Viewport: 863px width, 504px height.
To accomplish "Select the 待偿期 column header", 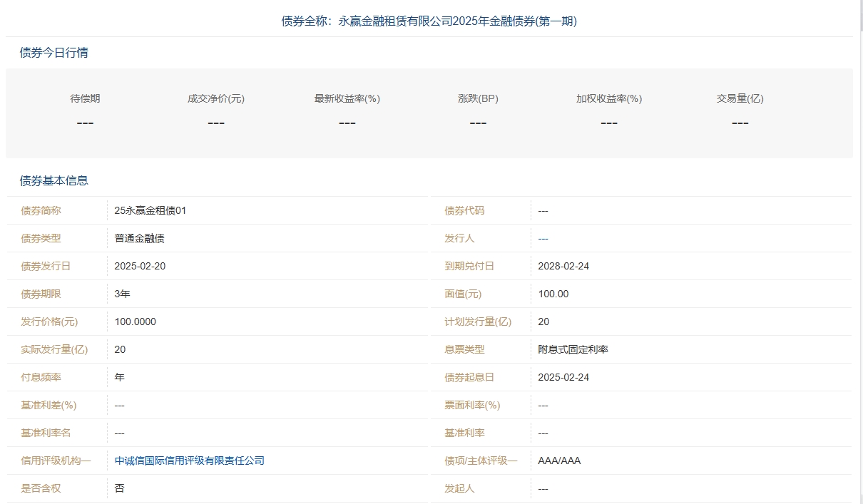I will click(x=85, y=98).
